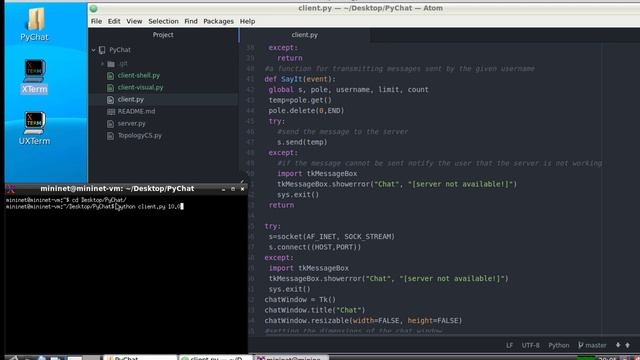Open client.py in the tree view
This screenshot has width=640, height=360.
pyautogui.click(x=131, y=100)
